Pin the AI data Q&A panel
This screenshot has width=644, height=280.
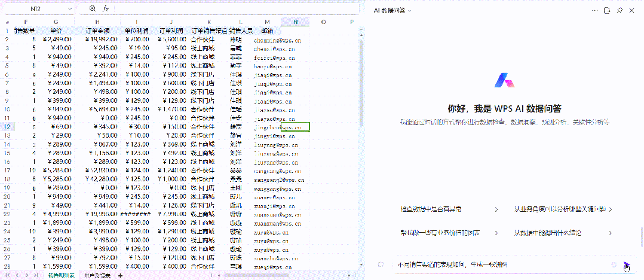(x=620, y=10)
